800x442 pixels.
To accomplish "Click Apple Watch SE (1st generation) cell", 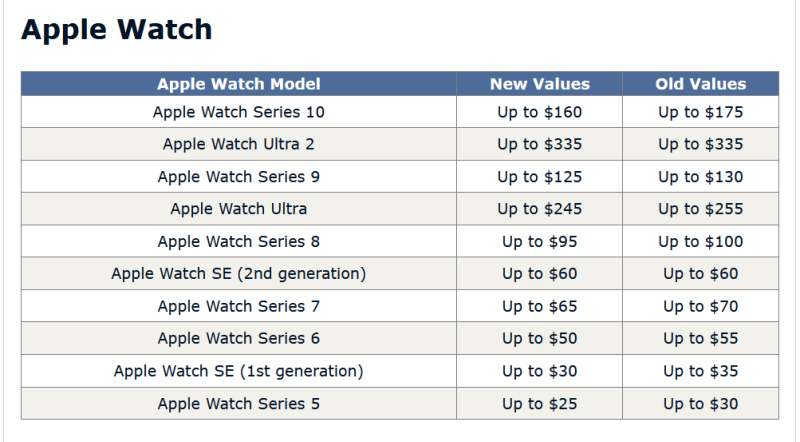I will click(x=238, y=371).
